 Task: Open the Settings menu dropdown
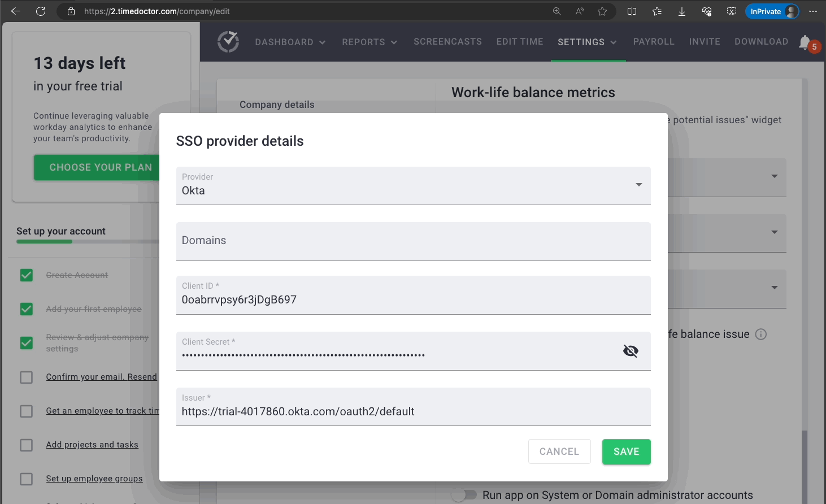(587, 42)
